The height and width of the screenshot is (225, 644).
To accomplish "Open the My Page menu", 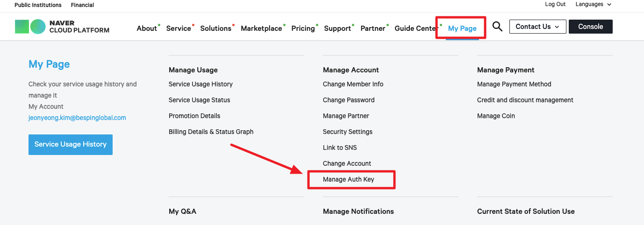I will pyautogui.click(x=462, y=28).
